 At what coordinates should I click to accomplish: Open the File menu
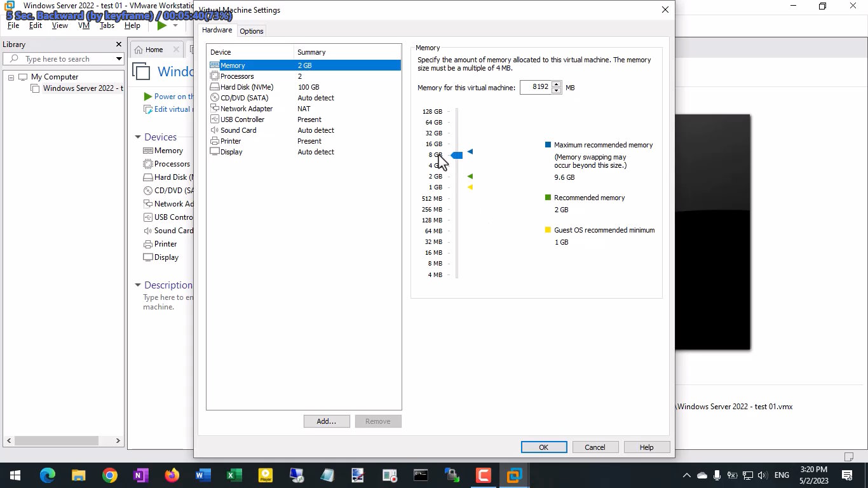pos(13,25)
